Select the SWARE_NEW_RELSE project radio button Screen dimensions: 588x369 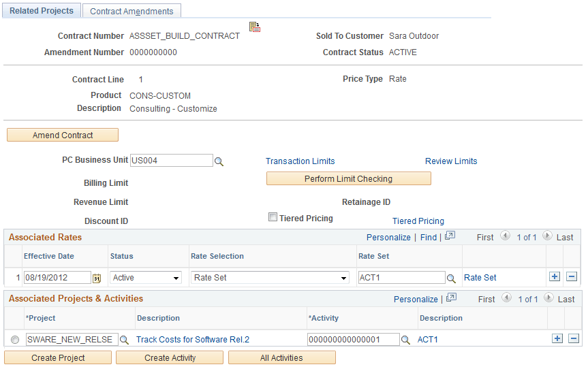15,340
